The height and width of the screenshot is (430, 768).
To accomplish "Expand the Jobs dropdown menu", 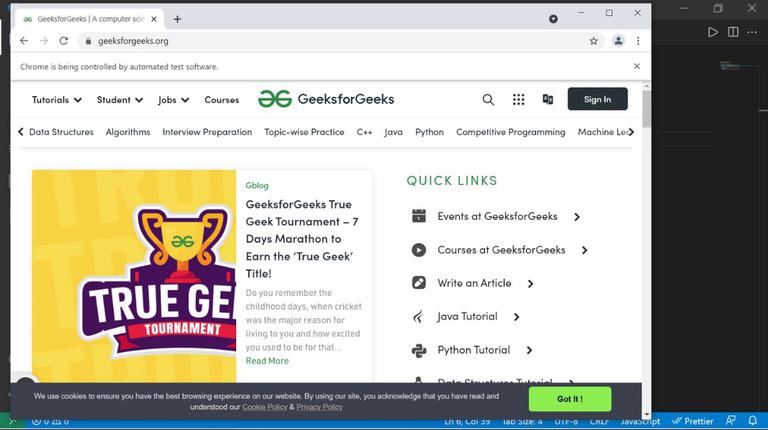I will pyautogui.click(x=173, y=100).
